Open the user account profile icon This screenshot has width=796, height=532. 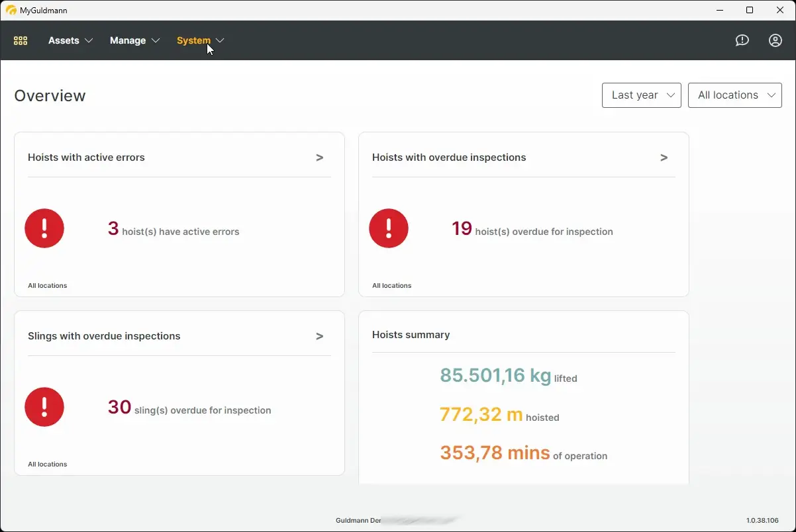(x=775, y=40)
